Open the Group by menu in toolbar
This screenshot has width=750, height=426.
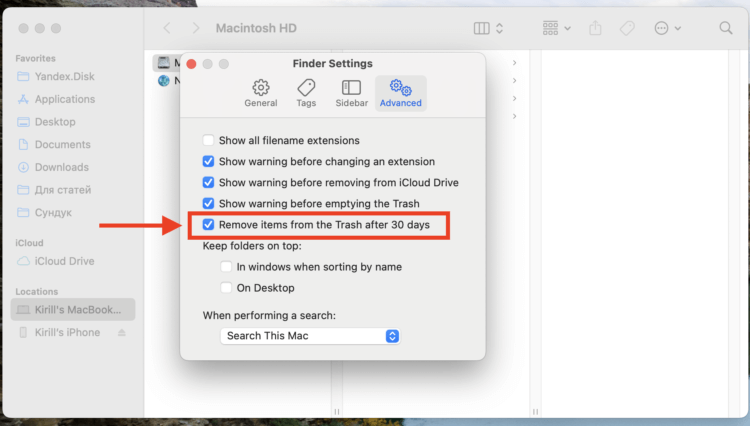[557, 28]
